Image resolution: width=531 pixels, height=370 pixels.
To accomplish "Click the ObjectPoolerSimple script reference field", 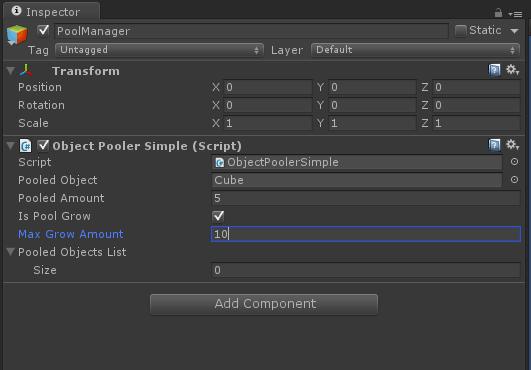I will point(357,162).
